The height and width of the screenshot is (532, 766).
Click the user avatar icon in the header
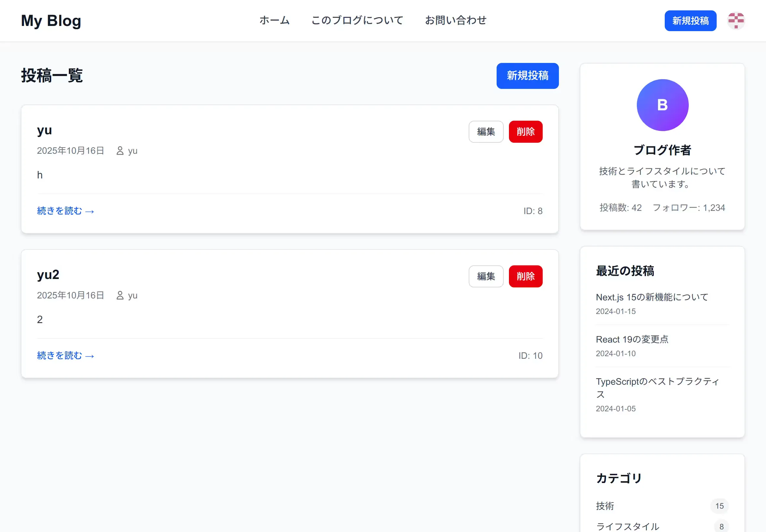coord(736,21)
